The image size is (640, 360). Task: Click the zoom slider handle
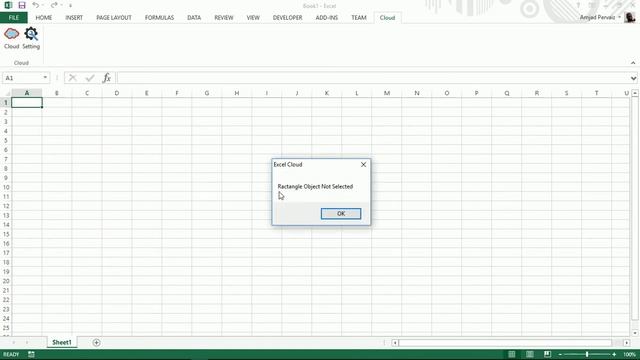587,354
